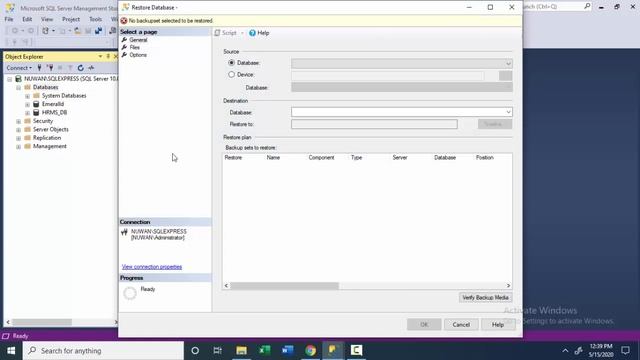The image size is (640, 360).
Task: Expand the HRMS_DB database node
Action: 27,113
